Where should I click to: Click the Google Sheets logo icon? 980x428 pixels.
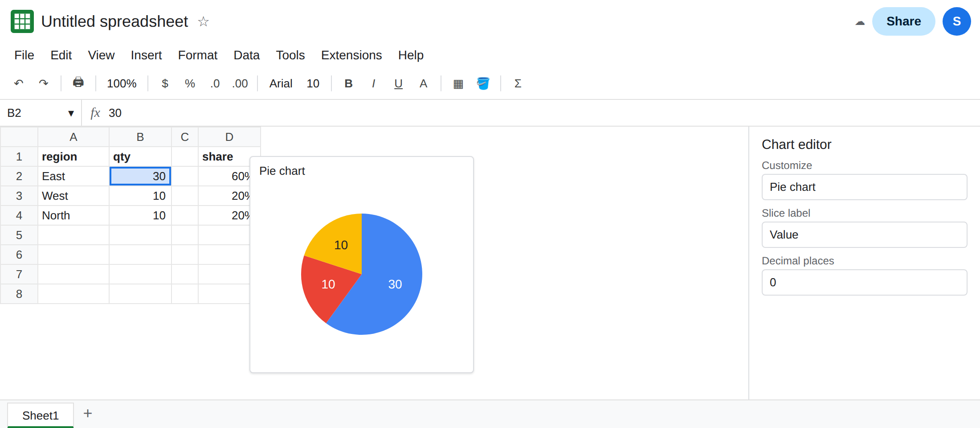tap(22, 21)
